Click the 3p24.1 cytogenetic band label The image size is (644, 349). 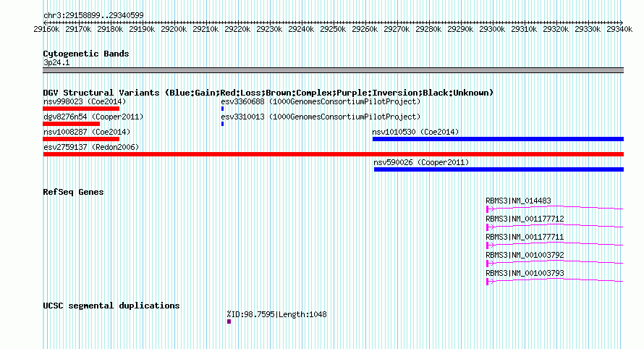click(56, 63)
